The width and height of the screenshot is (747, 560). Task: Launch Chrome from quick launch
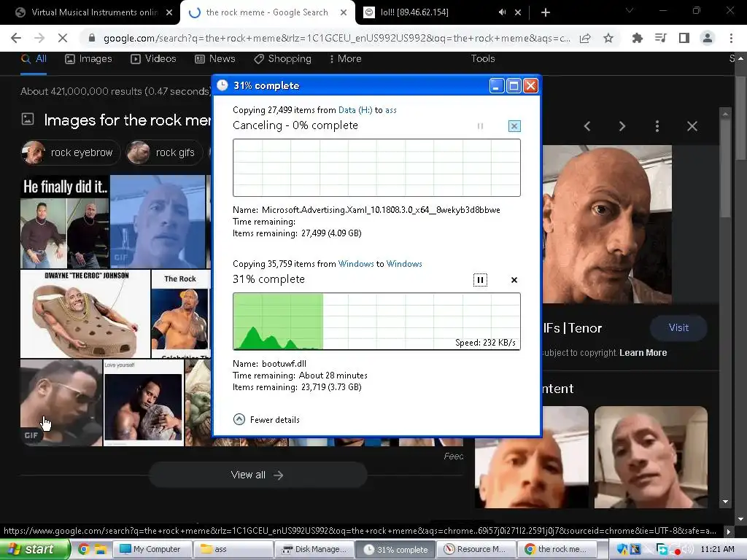click(84, 550)
